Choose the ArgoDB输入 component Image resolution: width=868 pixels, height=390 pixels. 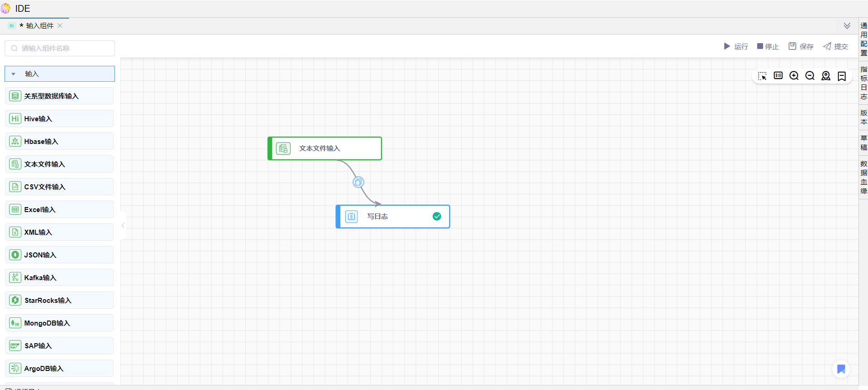click(60, 368)
